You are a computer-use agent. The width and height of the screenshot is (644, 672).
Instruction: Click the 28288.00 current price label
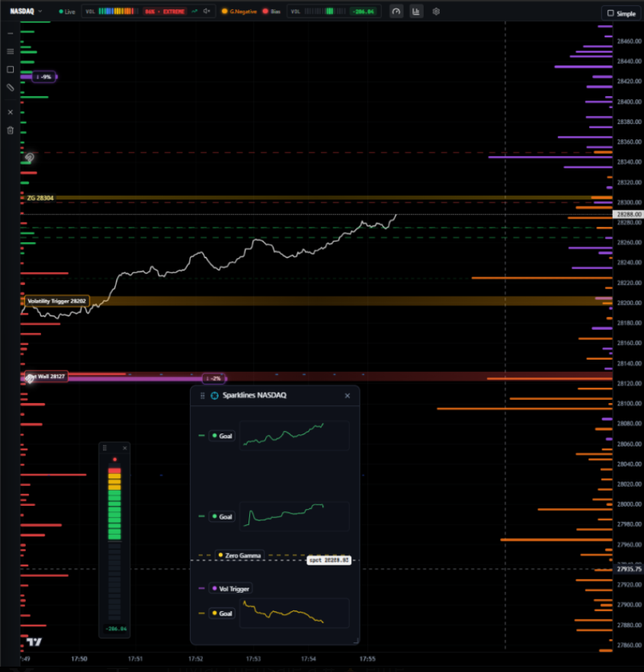pos(629,214)
